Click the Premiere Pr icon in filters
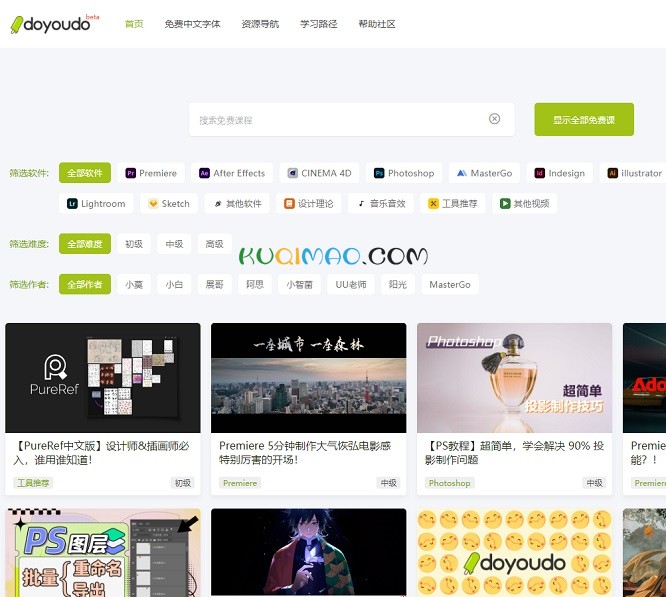Image resolution: width=666 pixels, height=597 pixels. 131,173
